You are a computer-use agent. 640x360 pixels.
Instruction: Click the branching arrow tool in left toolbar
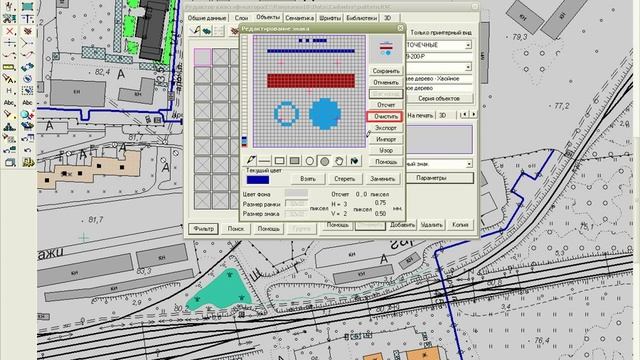[27, 43]
